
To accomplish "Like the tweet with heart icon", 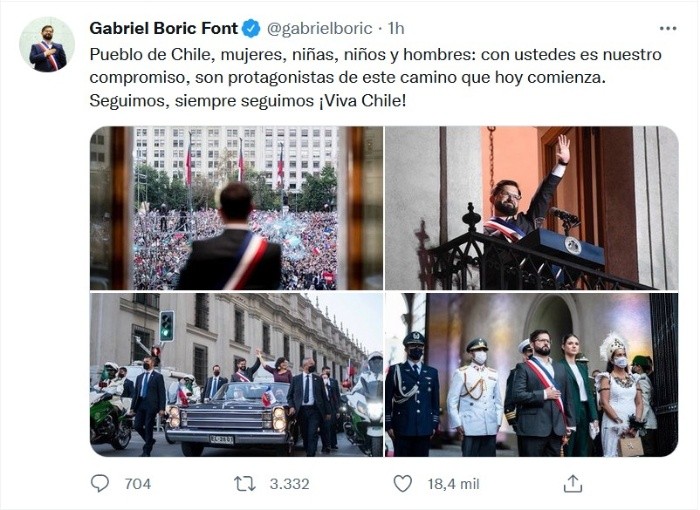I will [403, 484].
